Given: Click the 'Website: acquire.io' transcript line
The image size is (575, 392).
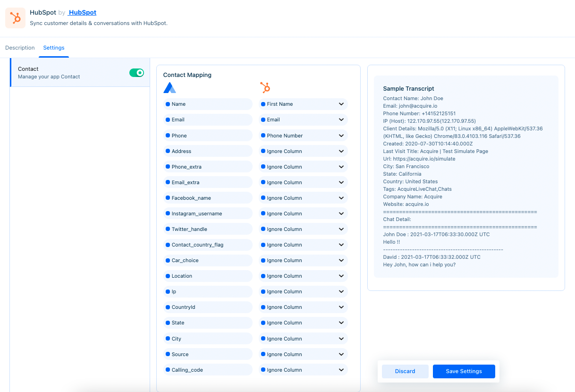Looking at the screenshot, I should [406, 204].
